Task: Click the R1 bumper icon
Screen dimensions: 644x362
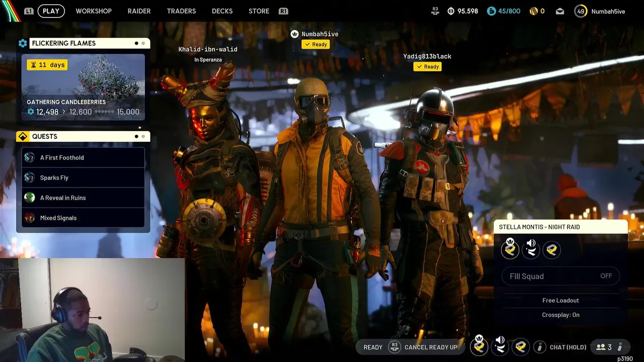Action: pyautogui.click(x=283, y=11)
